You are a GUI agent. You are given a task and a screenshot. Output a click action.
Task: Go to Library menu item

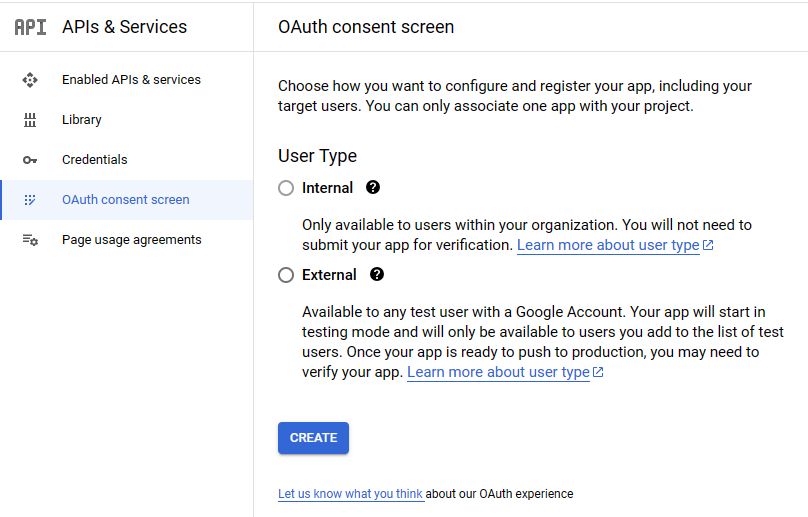tap(82, 120)
